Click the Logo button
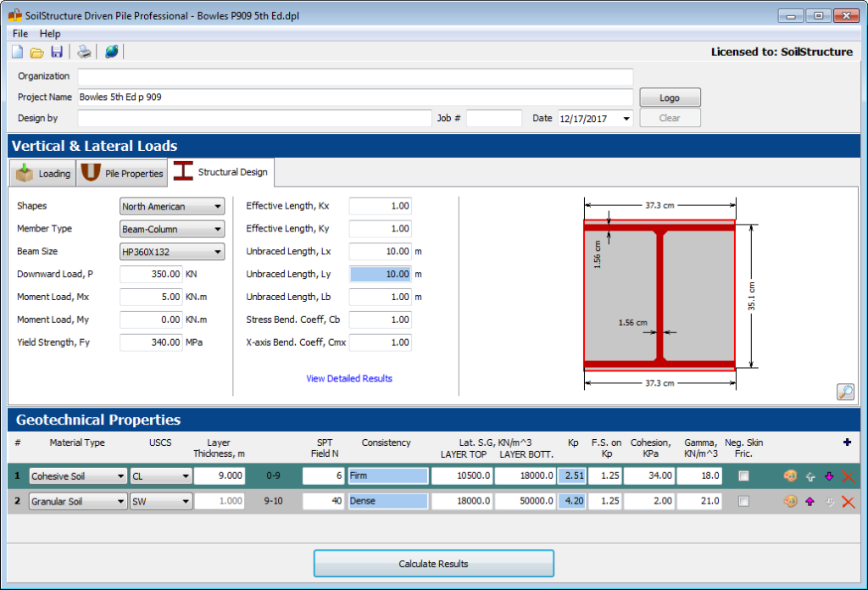Viewport: 868px width, 590px height. click(x=670, y=97)
